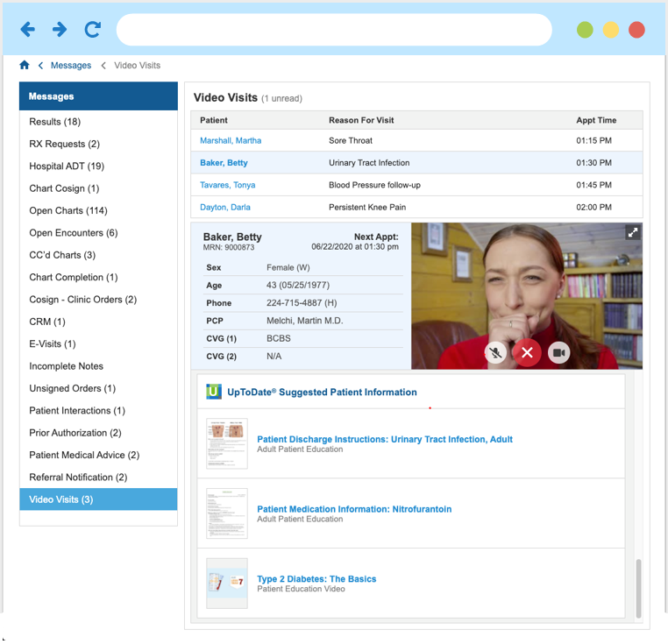This screenshot has width=668, height=644.
Task: Select Results (18) in sidebar
Action: click(55, 122)
